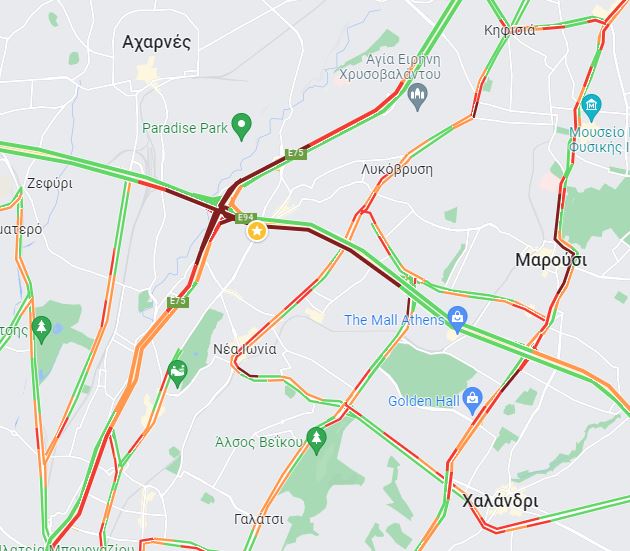The width and height of the screenshot is (630, 551).
Task: Select the Λυκόβρυση place label
Action: (397, 169)
